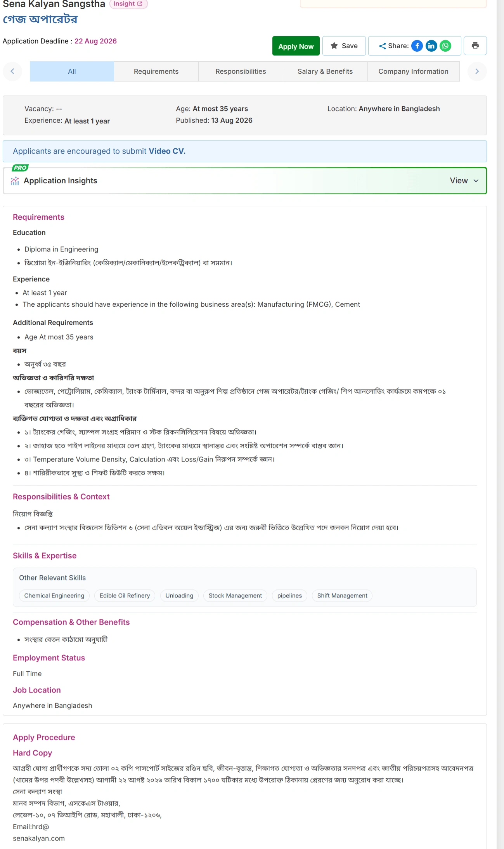This screenshot has width=504, height=849.
Task: Click the Application Insights chart icon
Action: pyautogui.click(x=15, y=181)
